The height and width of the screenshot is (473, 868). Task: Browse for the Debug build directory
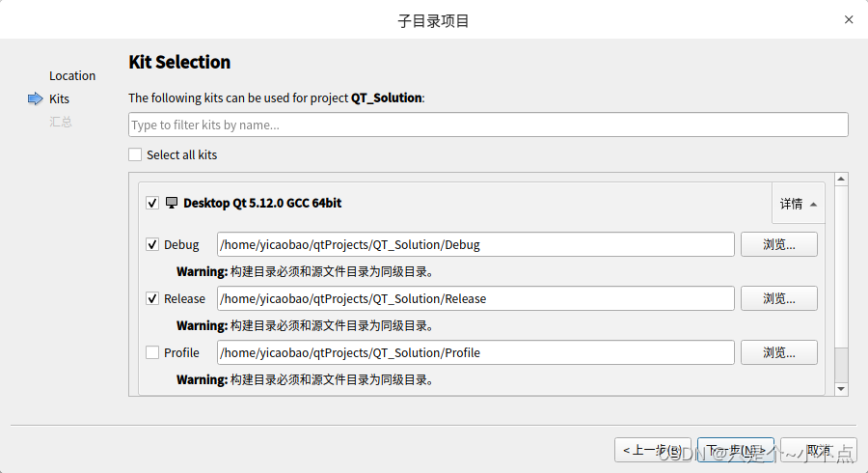click(x=778, y=244)
